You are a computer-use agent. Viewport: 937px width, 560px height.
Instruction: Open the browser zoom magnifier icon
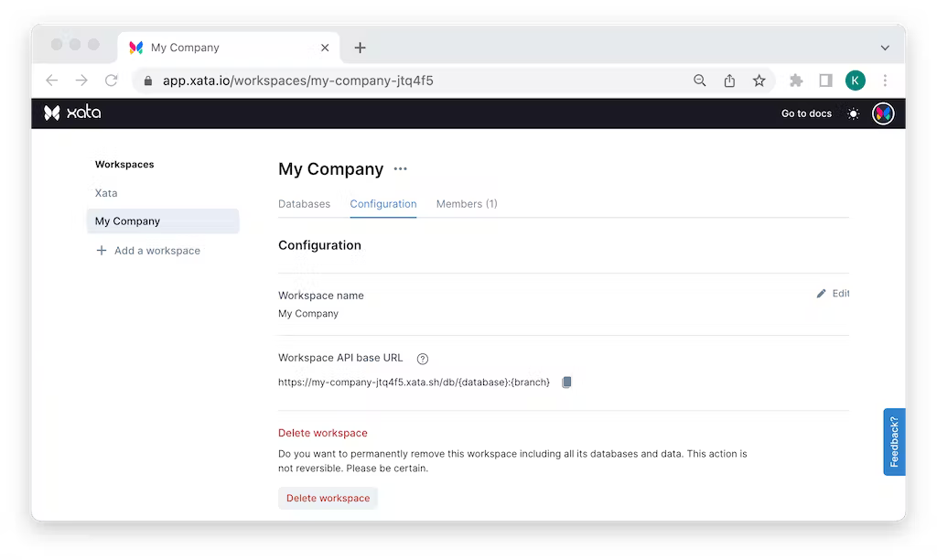(700, 81)
